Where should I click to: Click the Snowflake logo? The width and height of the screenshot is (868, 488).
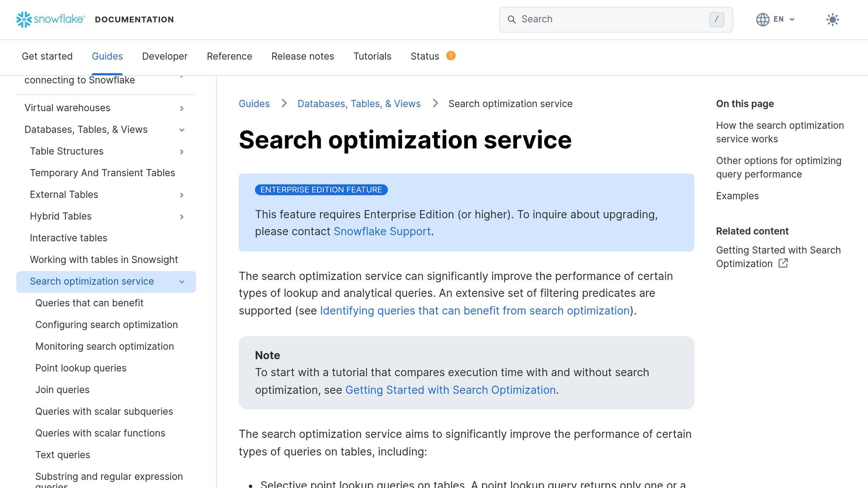(x=25, y=19)
